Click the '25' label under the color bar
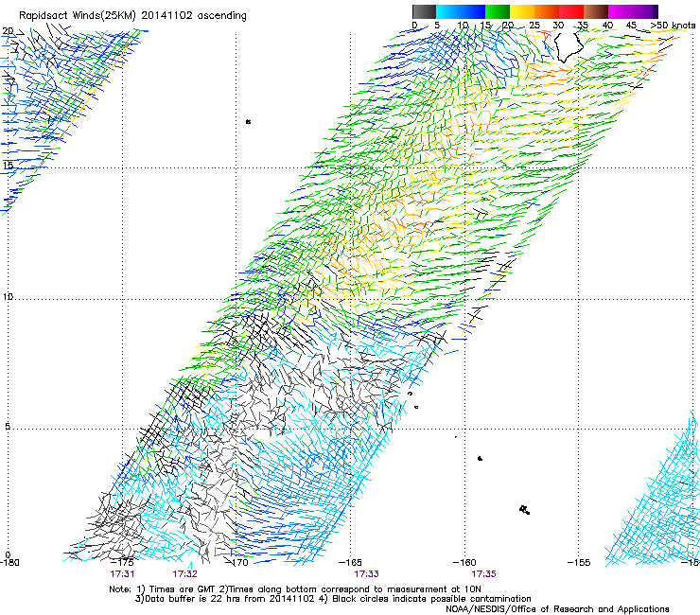This screenshot has width=700, height=615. (x=534, y=26)
